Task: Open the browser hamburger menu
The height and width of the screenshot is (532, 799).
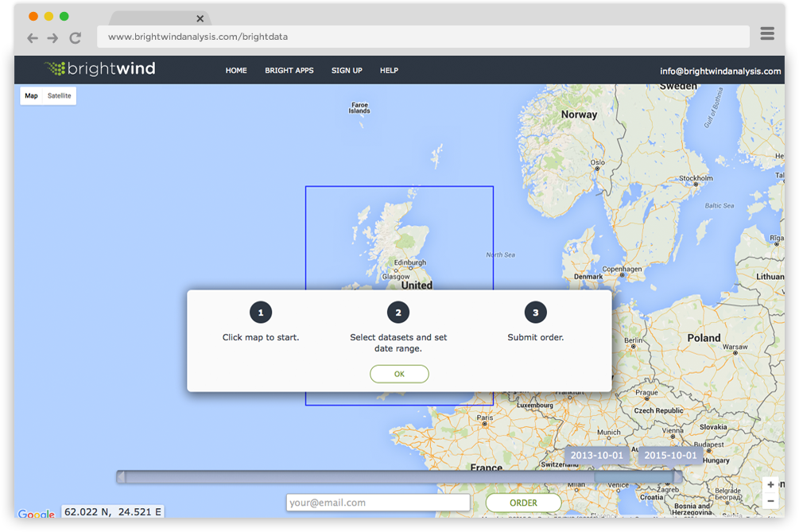Action: [766, 33]
